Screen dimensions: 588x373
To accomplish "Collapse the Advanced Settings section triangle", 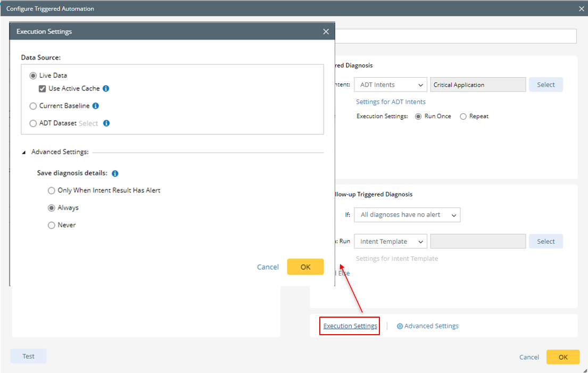I will 24,152.
